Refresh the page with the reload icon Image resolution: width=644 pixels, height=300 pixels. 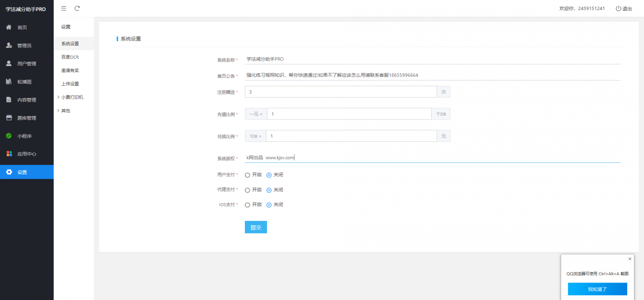click(77, 8)
